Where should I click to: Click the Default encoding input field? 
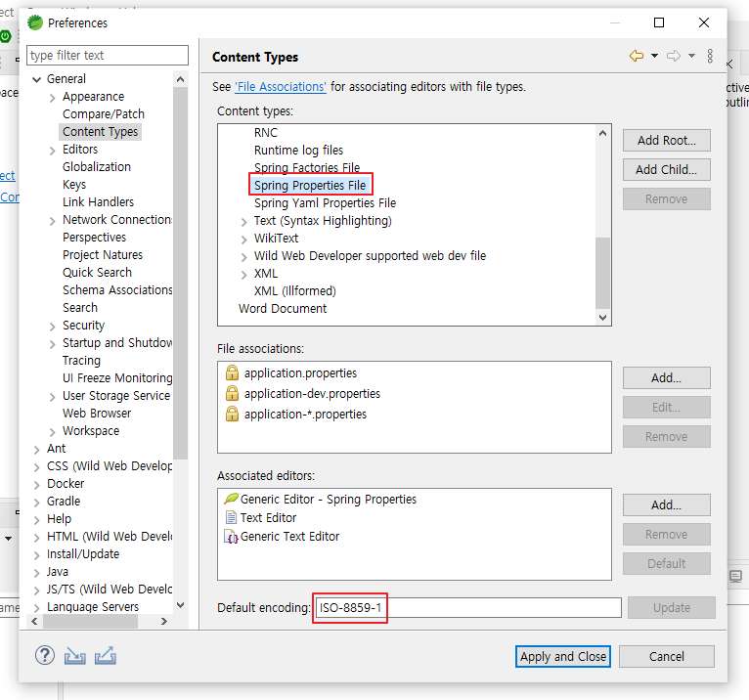[468, 608]
